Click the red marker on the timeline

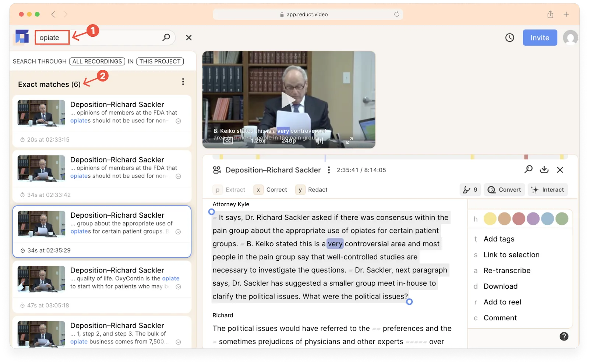point(526,157)
